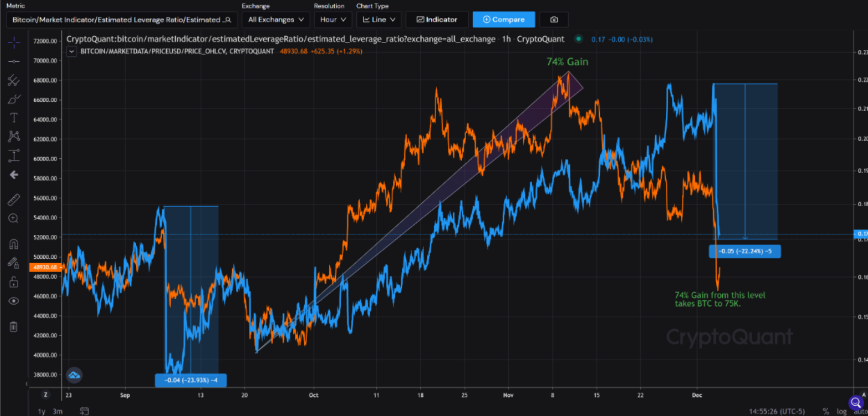
Task: Open the All Exchanges dropdown
Action: tap(276, 19)
